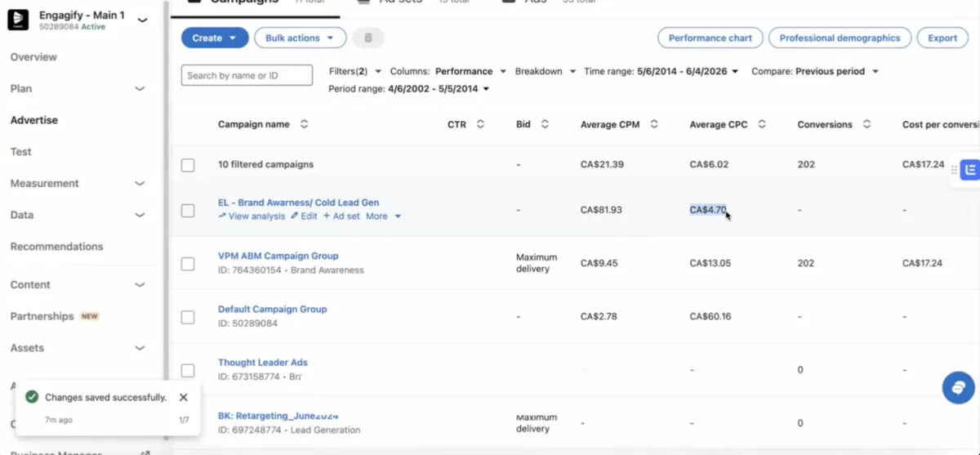Sort by Bid column icon
This screenshot has height=455, width=980.
(545, 124)
